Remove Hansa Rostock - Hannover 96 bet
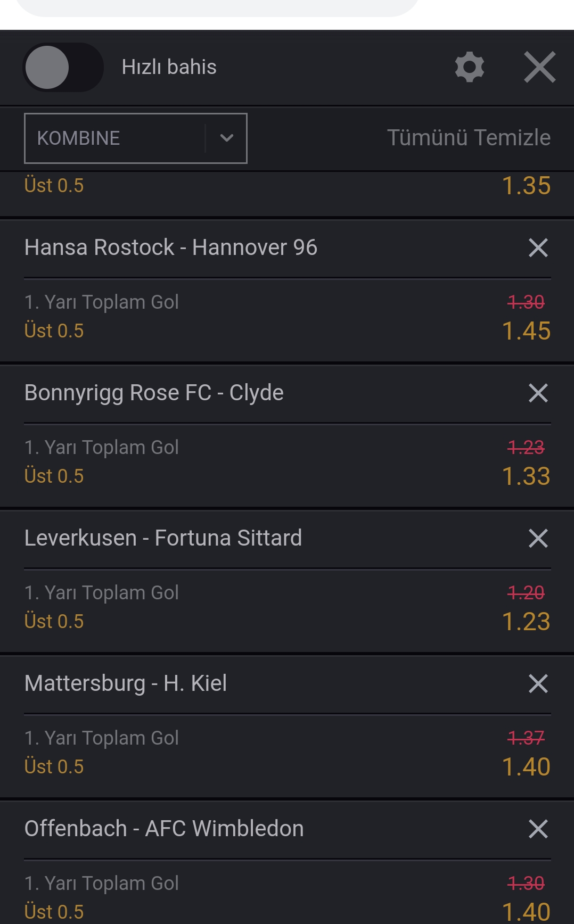 [538, 247]
